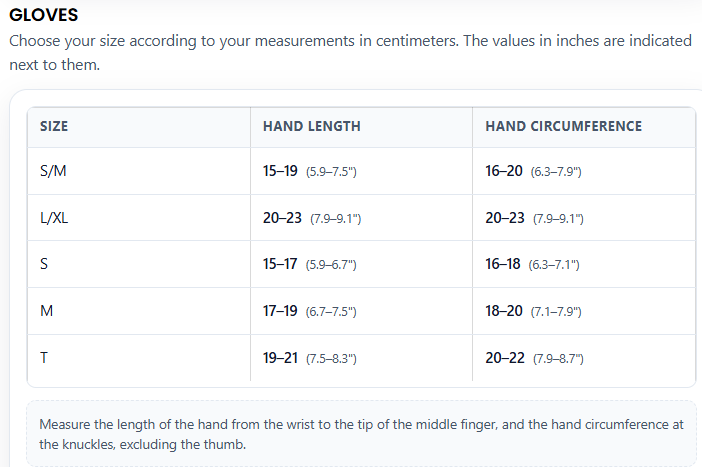Click the measuring instructions note box
Screen dimensions: 702x467
(361, 434)
